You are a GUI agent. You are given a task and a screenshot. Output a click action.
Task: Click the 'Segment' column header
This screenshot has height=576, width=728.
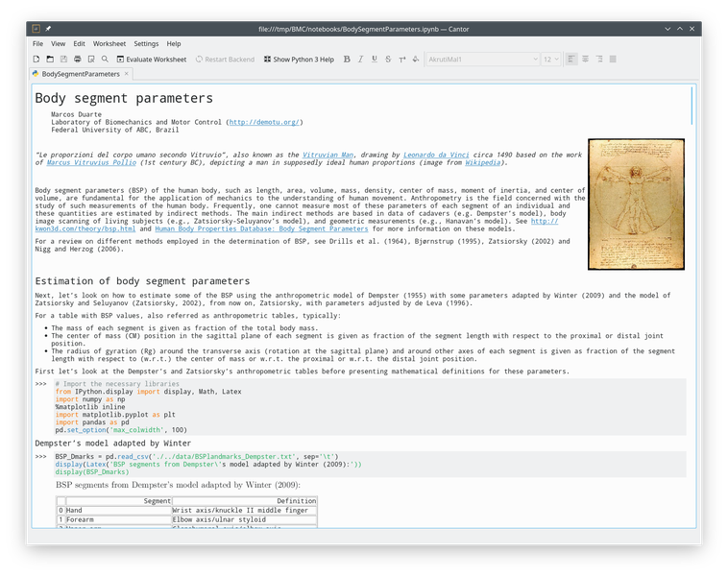119,501
